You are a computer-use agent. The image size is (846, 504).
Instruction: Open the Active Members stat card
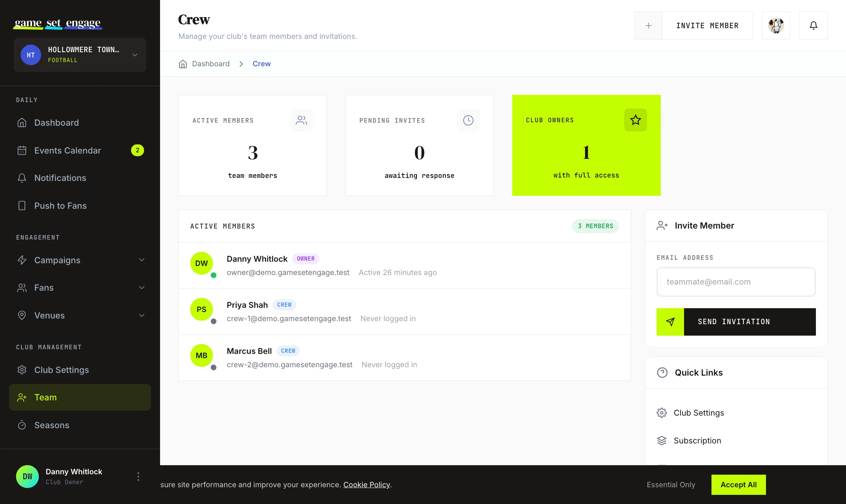(x=253, y=146)
